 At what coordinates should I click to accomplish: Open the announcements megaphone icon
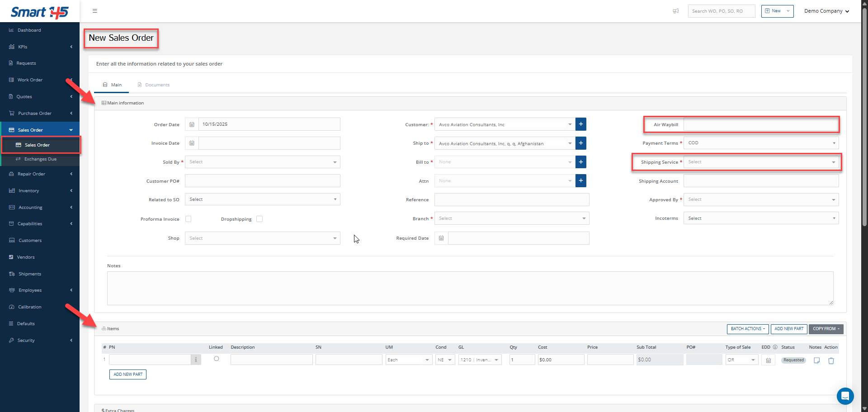pos(675,11)
